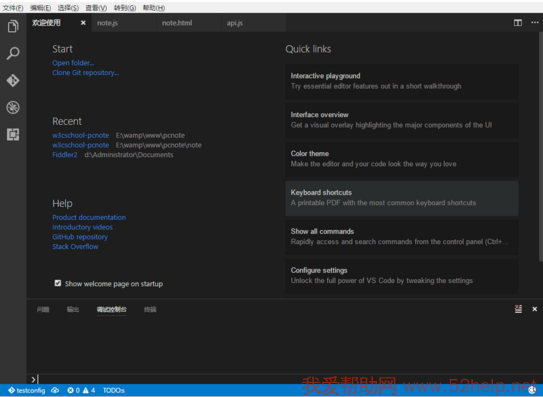The image size is (543, 397).
Task: Open the Debug view in activity bar
Action: pos(13,107)
